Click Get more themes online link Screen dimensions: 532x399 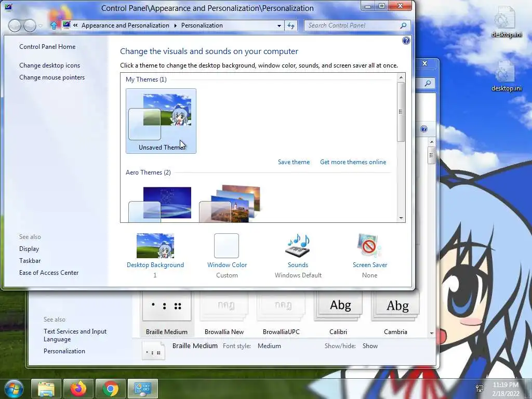tap(353, 162)
